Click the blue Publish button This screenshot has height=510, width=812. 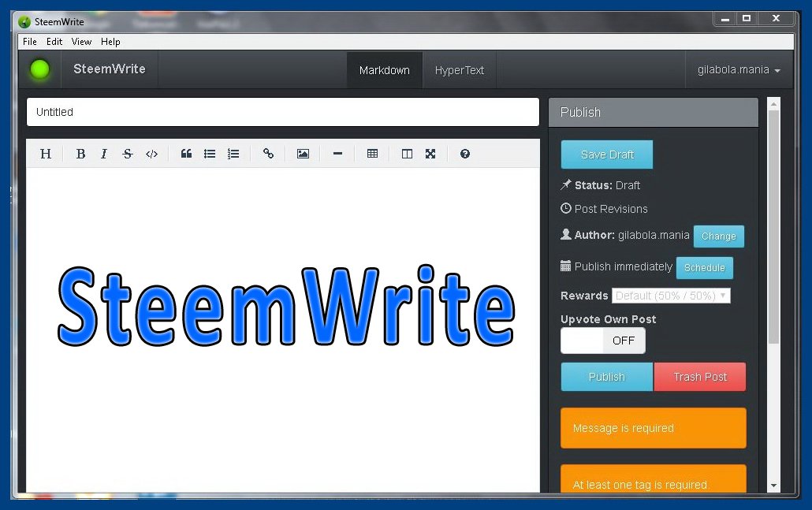point(607,377)
